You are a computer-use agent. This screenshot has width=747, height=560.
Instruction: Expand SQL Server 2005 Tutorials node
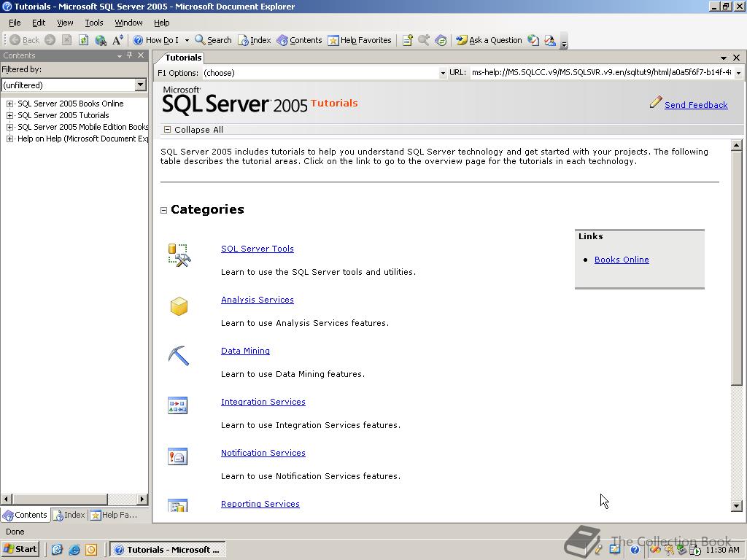click(x=9, y=115)
